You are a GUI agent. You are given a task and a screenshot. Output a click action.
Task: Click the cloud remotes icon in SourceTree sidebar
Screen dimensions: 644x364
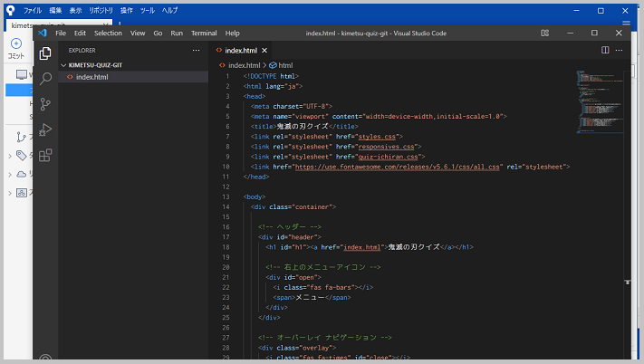click(22, 174)
